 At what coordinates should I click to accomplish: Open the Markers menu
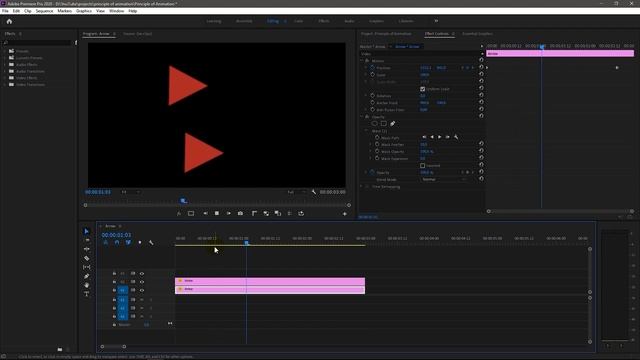(64, 11)
